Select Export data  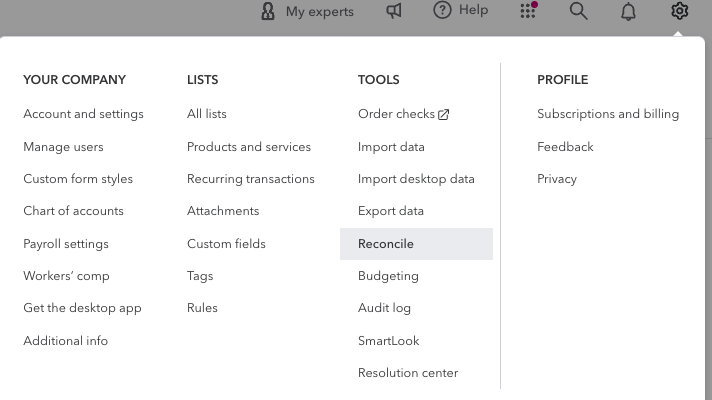coord(391,211)
